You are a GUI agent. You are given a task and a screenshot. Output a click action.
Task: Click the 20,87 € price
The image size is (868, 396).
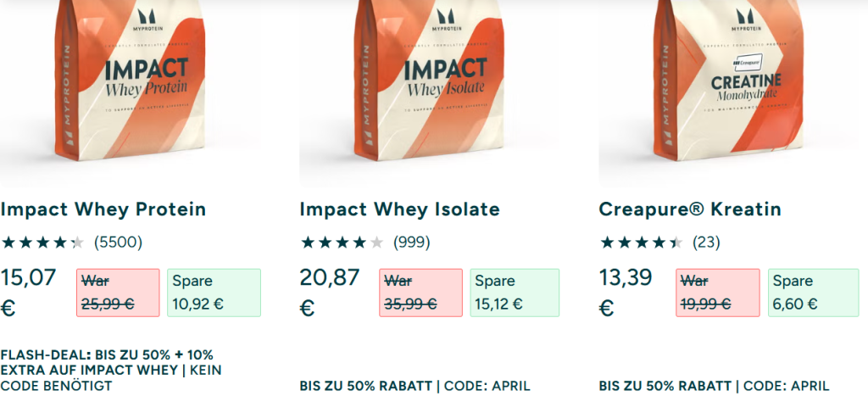[330, 291]
